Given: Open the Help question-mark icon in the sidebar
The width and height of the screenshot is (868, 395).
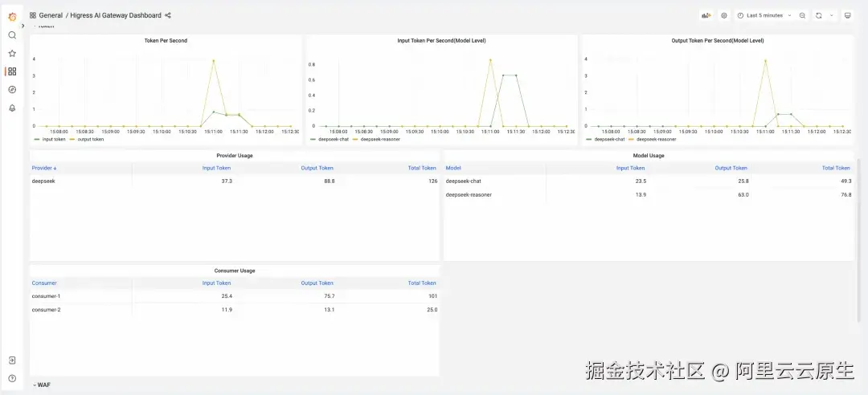Looking at the screenshot, I should pyautogui.click(x=12, y=378).
